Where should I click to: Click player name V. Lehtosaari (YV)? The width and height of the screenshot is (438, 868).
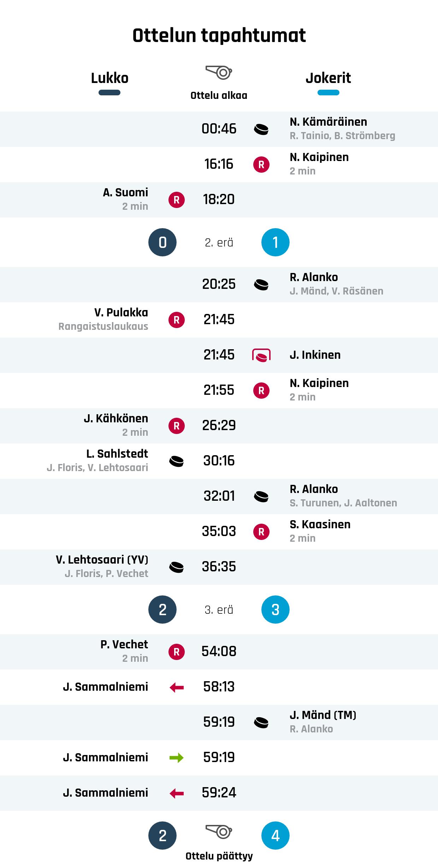[102, 560]
